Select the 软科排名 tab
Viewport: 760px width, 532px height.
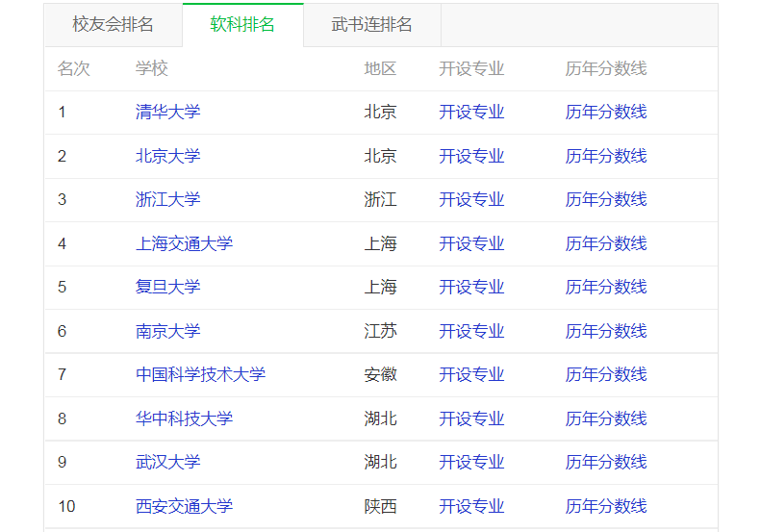(x=242, y=25)
